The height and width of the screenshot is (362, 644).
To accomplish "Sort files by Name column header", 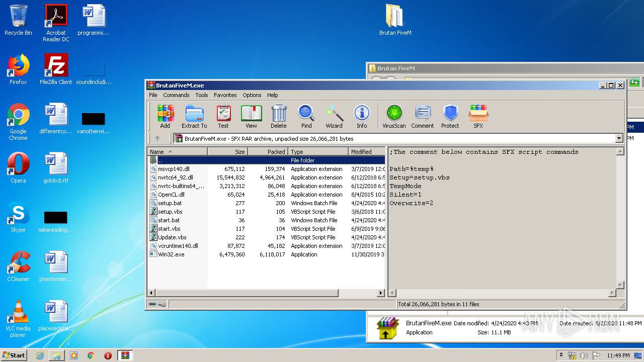I will pyautogui.click(x=177, y=151).
